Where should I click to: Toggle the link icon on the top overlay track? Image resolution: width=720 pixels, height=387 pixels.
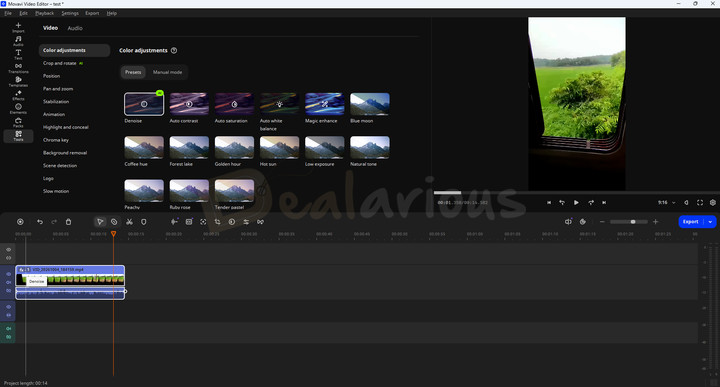8,258
